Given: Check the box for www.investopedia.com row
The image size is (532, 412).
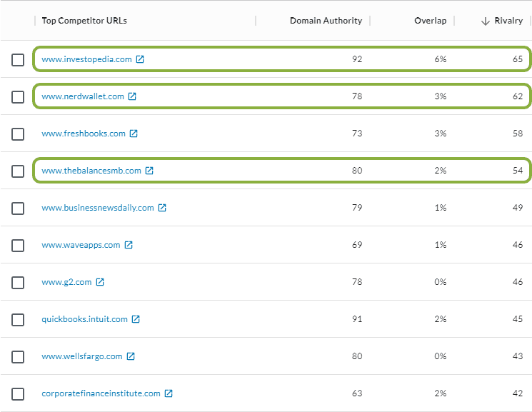Looking at the screenshot, I should [18, 60].
